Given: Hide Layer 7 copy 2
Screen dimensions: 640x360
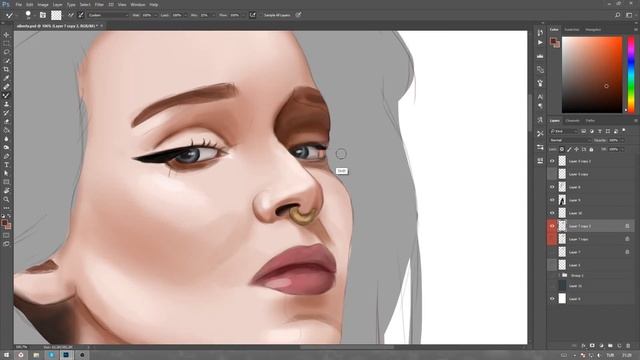Looking at the screenshot, I should point(552,226).
